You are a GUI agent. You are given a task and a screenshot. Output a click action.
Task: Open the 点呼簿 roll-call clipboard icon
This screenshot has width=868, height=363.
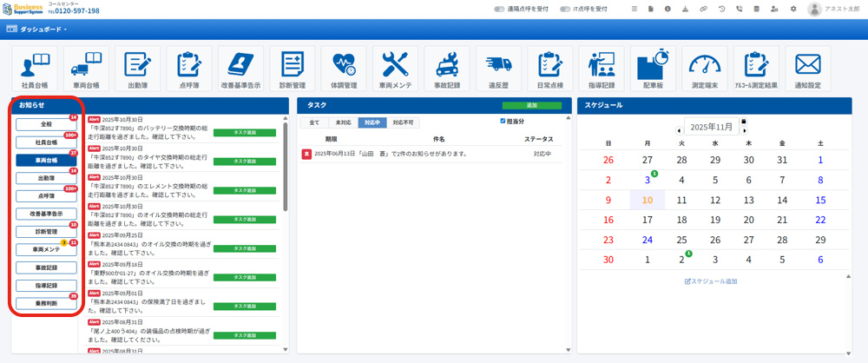188,69
